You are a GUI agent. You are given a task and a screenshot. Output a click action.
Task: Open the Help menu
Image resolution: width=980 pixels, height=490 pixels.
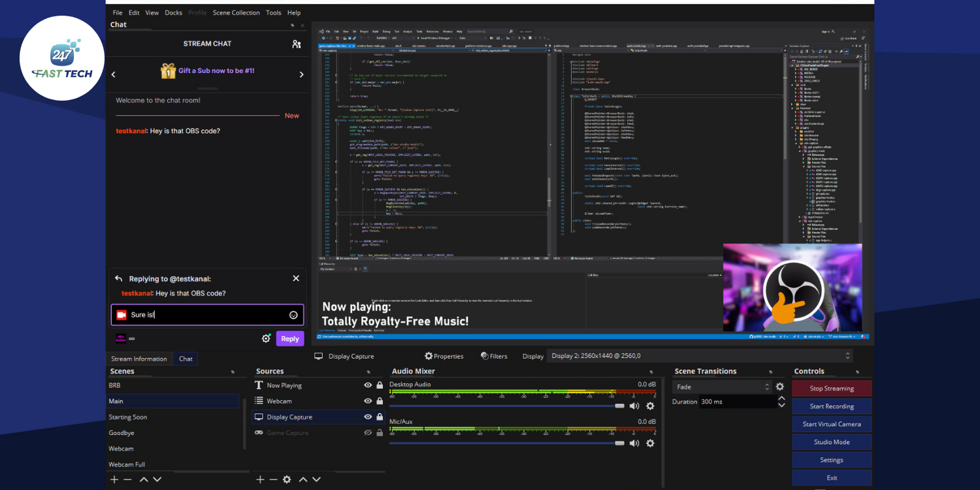pyautogui.click(x=294, y=12)
